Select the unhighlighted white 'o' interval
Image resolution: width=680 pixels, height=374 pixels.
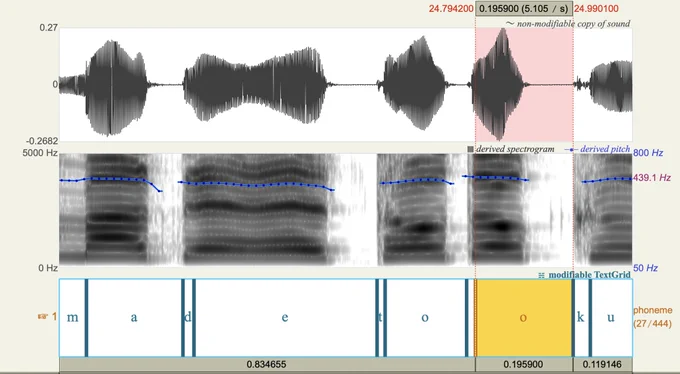(425, 318)
